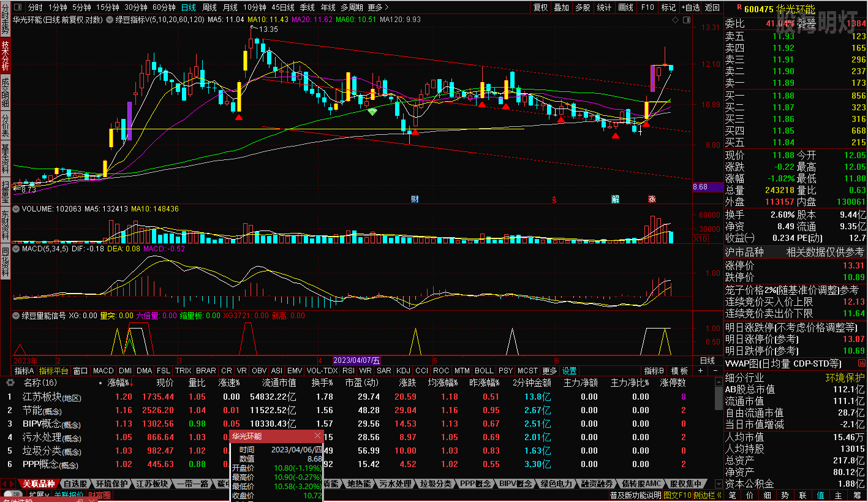868x502 pixels.
Task: Open the 绿色电力 bottom tab
Action: tap(557, 484)
